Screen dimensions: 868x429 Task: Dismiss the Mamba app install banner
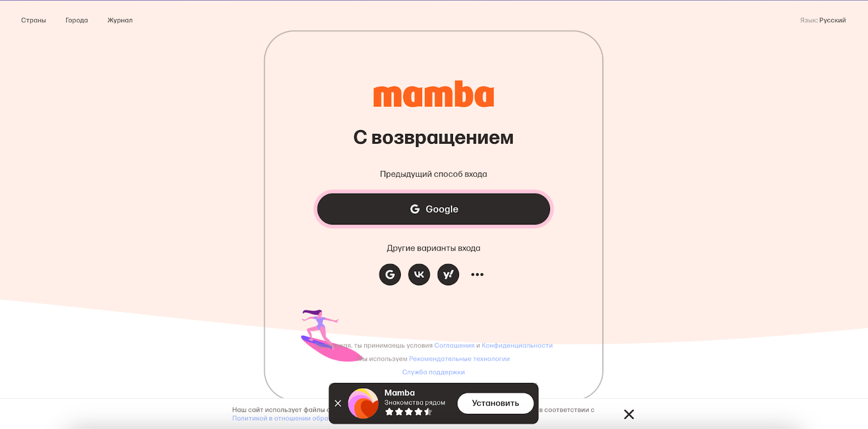point(338,404)
